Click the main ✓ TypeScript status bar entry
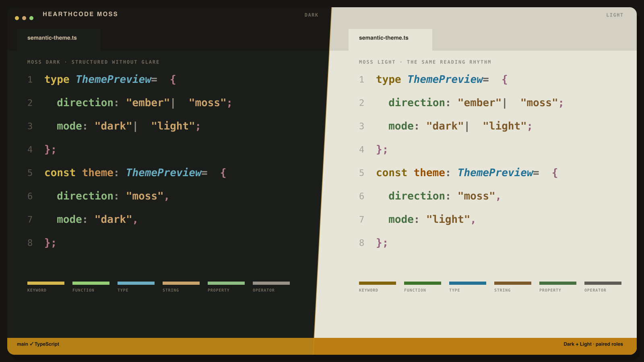 [x=38, y=344]
